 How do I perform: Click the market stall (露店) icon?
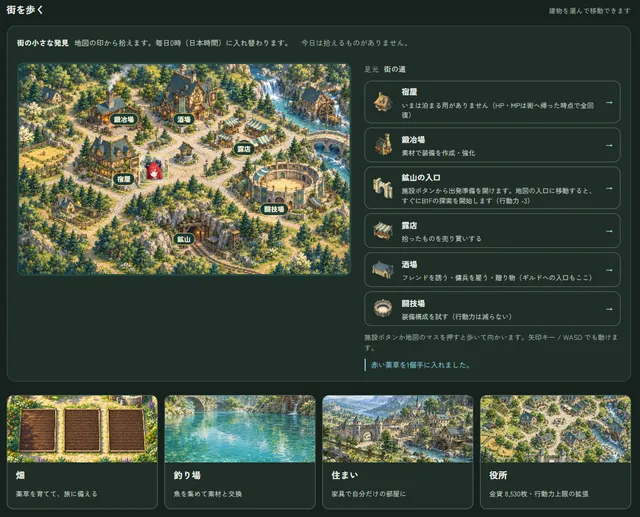383,231
